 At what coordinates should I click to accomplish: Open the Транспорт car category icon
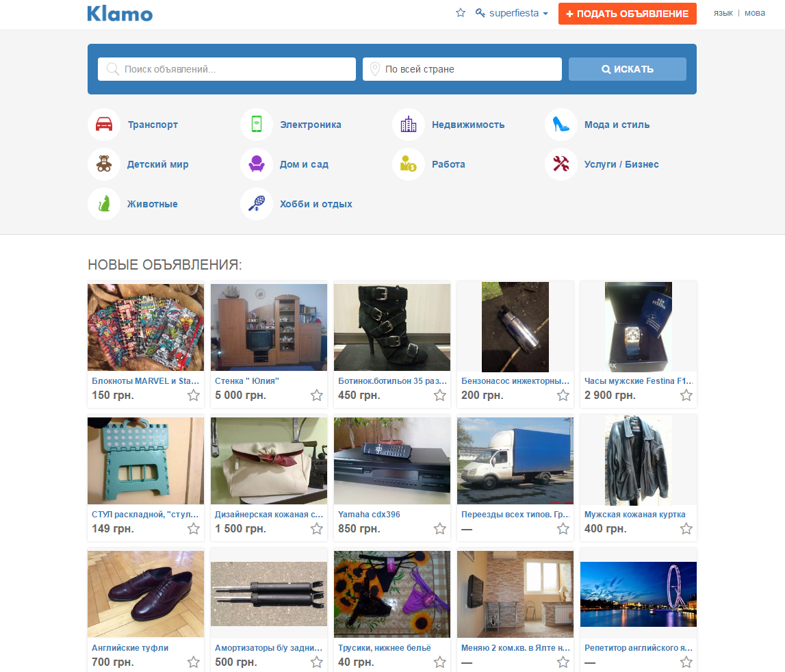point(104,124)
